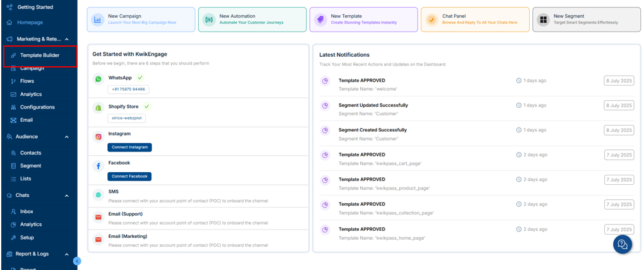Open the New Campaign card
Viewport: 644px width, 270px height.
[141, 20]
